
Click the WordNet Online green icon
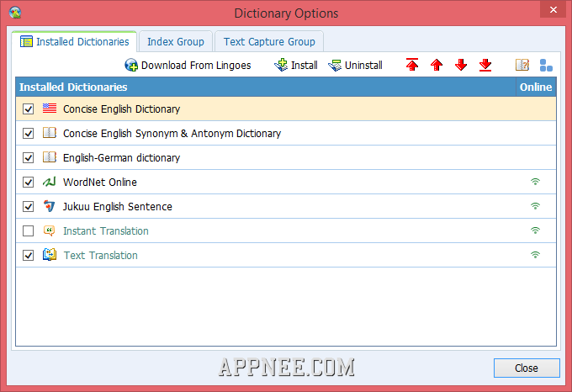click(x=50, y=181)
